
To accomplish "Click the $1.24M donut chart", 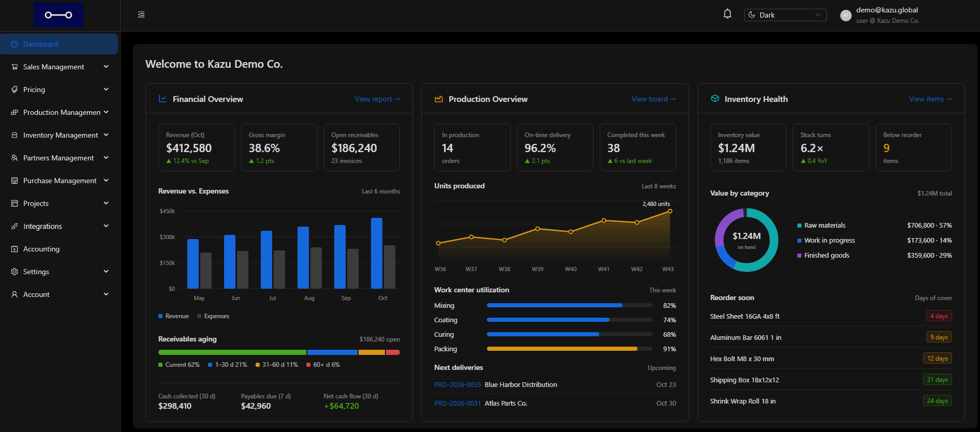I will tap(746, 240).
